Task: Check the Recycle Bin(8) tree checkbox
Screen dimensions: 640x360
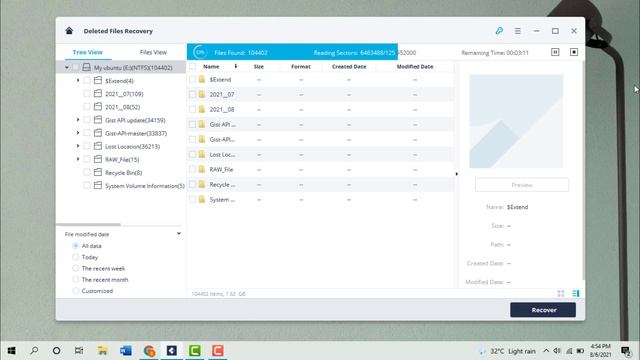Action: [87, 172]
